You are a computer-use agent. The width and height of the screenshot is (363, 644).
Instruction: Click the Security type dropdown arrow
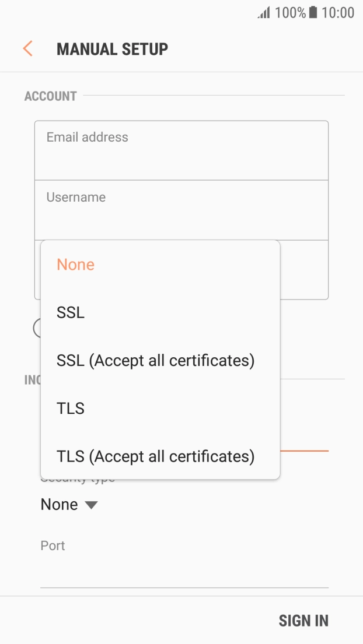(x=91, y=505)
